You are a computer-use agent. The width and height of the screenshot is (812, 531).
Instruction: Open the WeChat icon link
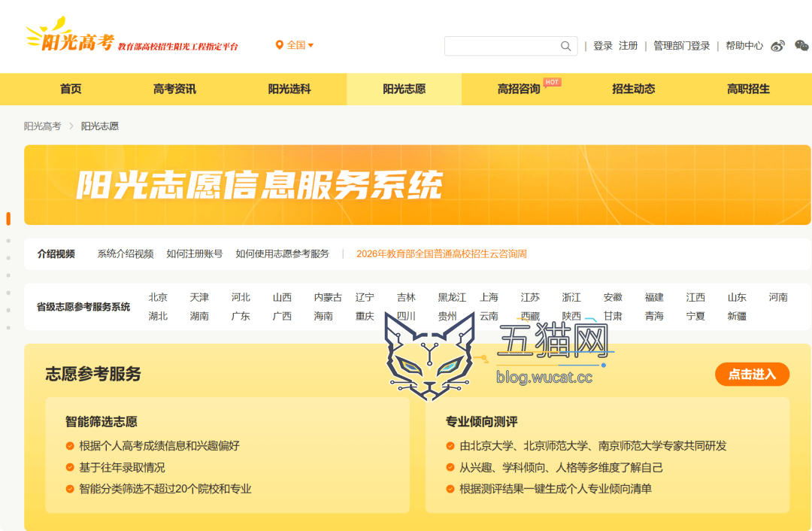(x=801, y=46)
